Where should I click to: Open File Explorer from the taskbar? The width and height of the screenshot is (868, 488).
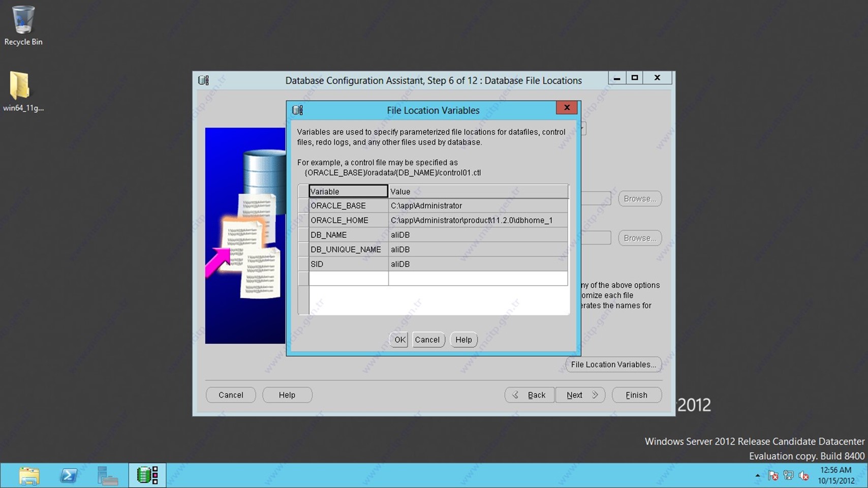29,476
